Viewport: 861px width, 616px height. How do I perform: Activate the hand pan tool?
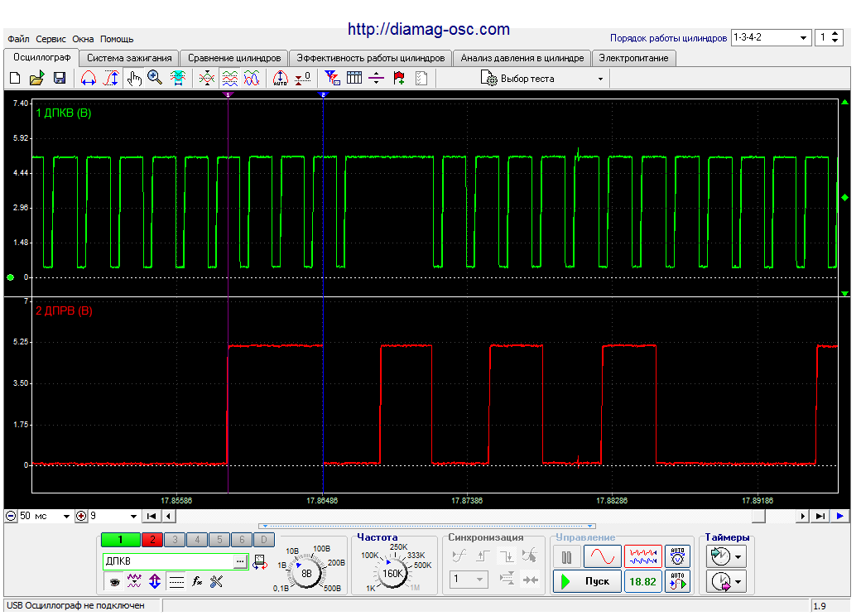[134, 79]
